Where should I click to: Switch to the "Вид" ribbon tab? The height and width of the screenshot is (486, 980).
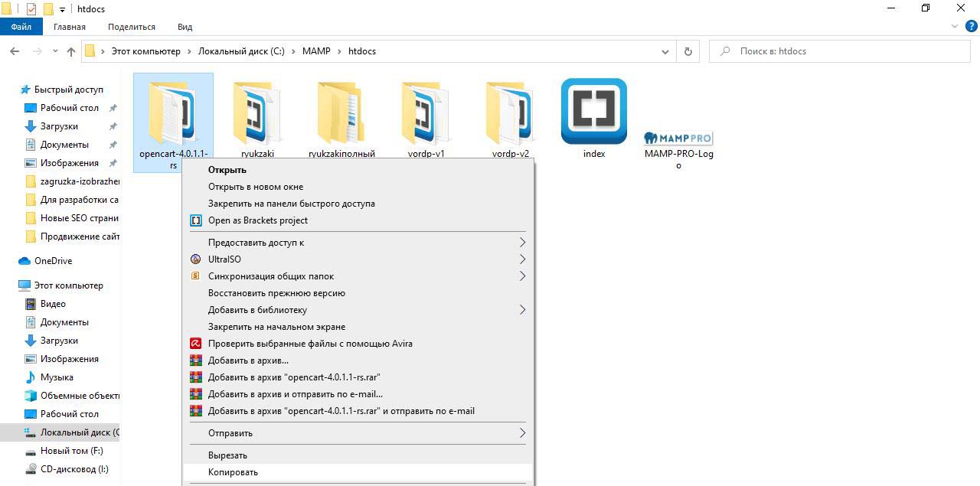tap(185, 27)
